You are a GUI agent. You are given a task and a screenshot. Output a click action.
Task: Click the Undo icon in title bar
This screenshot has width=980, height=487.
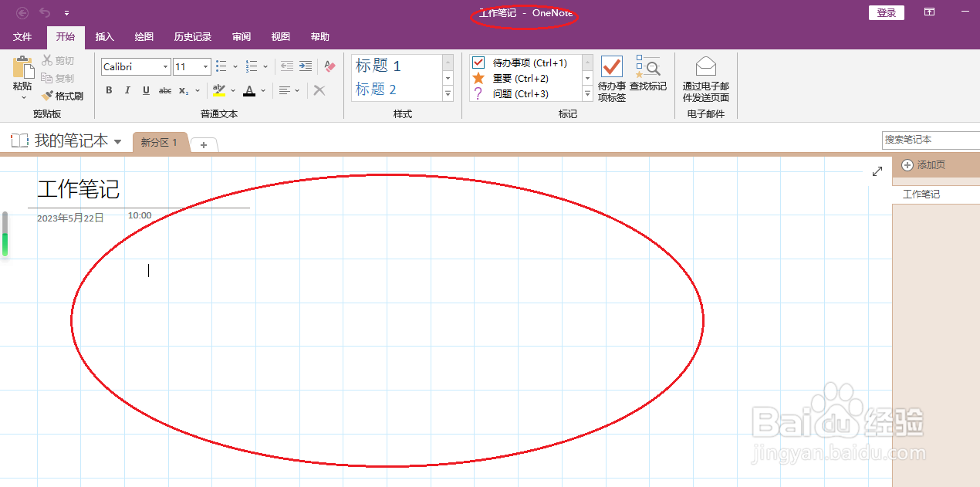45,12
